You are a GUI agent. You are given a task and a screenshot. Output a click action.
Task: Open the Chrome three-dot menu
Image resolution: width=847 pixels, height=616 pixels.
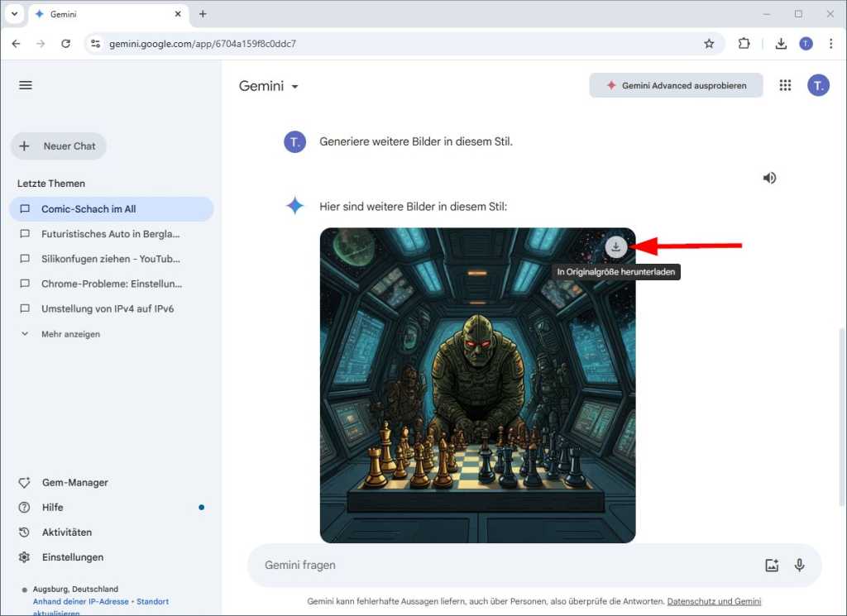coord(830,43)
